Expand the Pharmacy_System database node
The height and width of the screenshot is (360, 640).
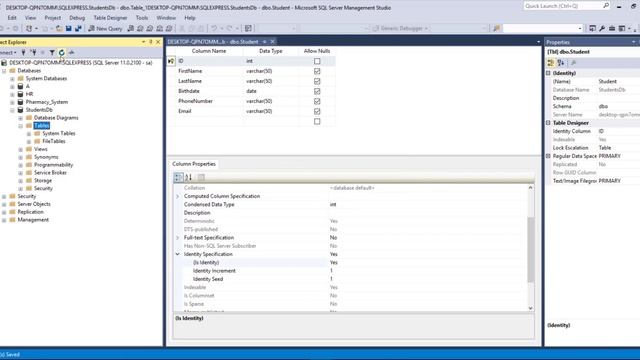pyautogui.click(x=12, y=102)
